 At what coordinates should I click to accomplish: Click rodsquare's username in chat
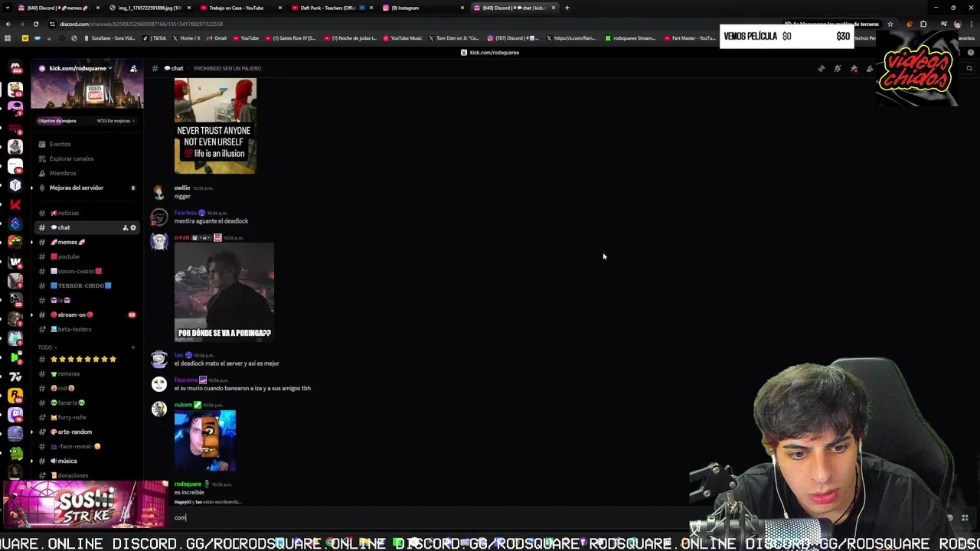(188, 484)
